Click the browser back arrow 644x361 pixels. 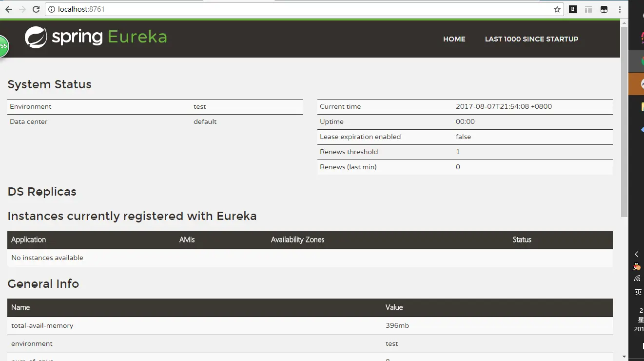(x=9, y=9)
